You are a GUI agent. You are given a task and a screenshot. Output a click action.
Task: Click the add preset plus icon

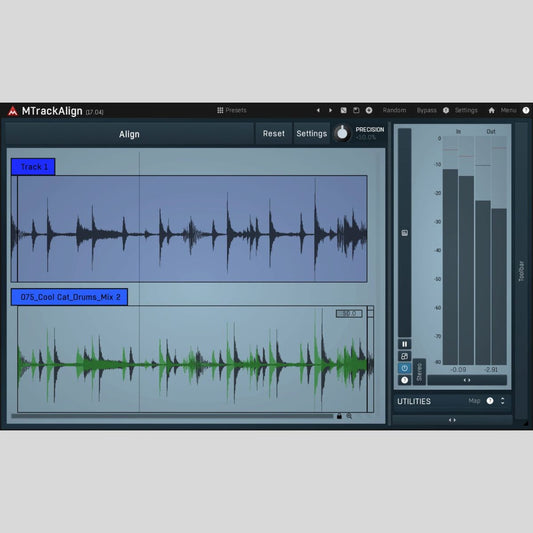369,110
